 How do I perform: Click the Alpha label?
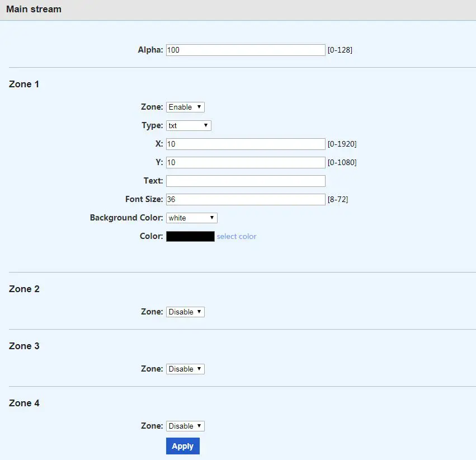tap(150, 50)
